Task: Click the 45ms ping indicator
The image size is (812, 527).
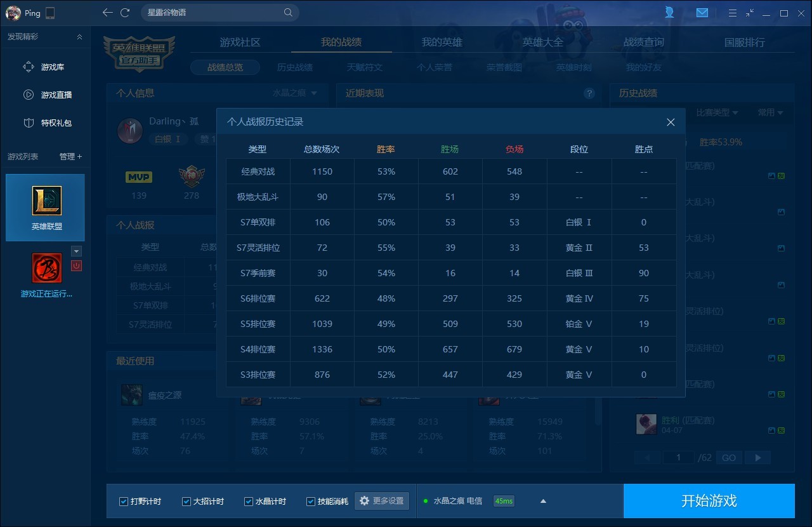Action: [x=504, y=501]
